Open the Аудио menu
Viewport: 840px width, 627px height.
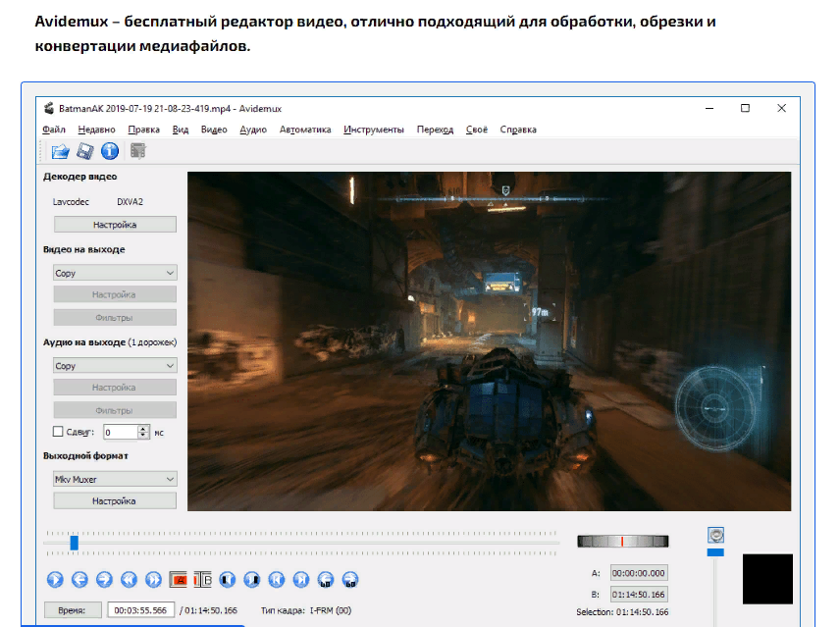click(253, 130)
